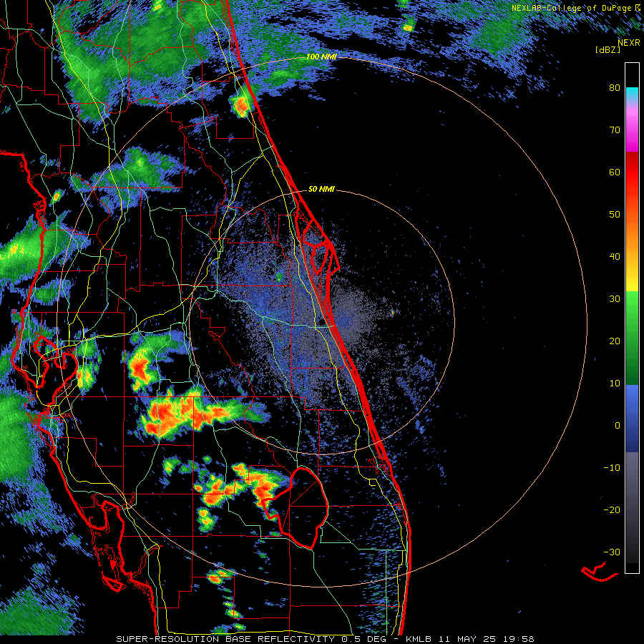Click the 0 tick label on color scale
The height and width of the screenshot is (644, 644).
pyautogui.click(x=618, y=426)
